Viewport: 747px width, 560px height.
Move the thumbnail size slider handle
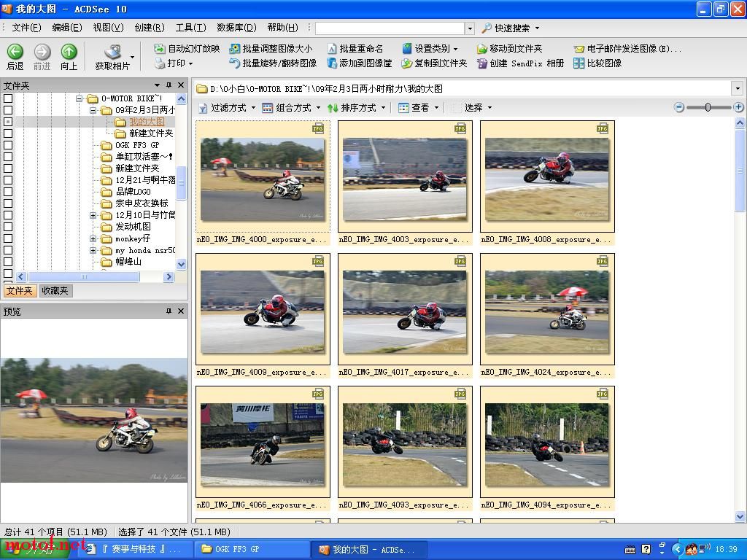(708, 108)
